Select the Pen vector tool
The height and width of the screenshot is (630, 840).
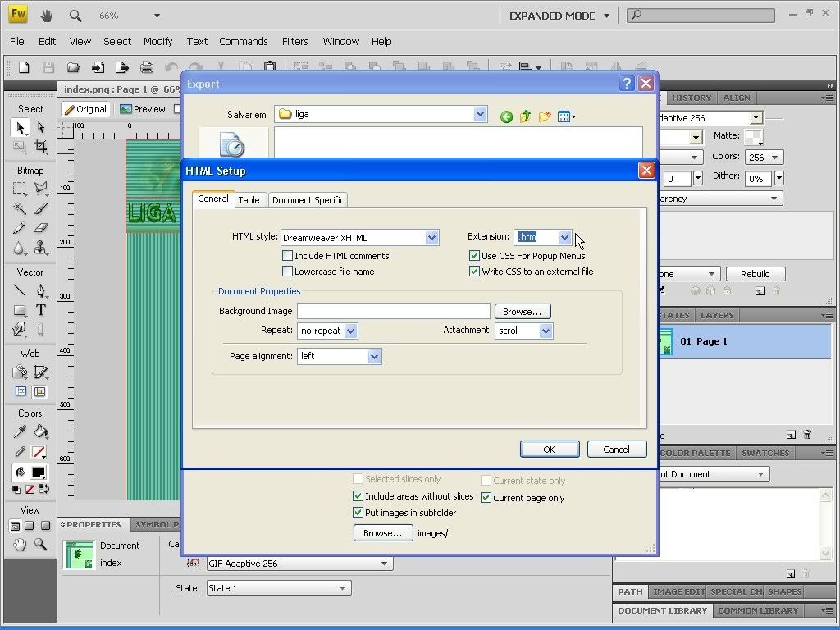pos(41,290)
